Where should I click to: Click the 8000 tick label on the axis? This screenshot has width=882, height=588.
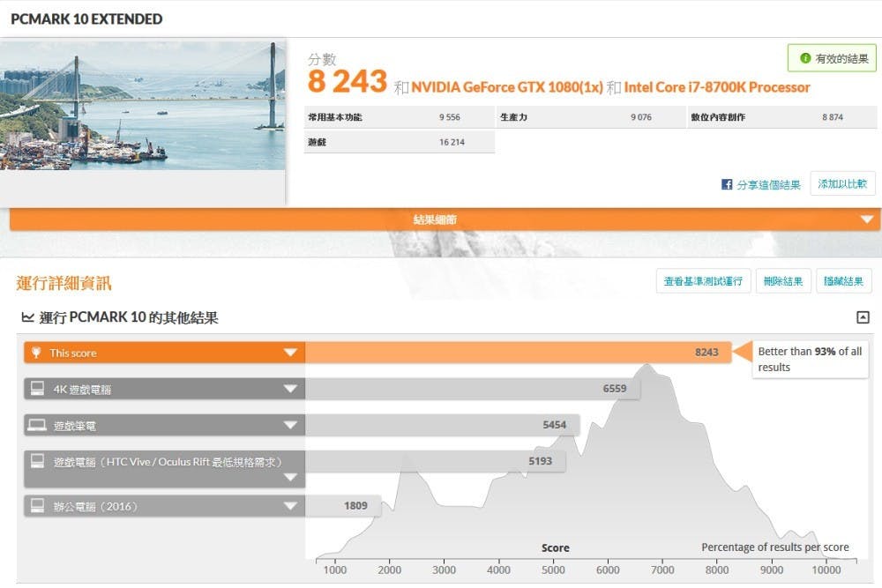(x=716, y=569)
